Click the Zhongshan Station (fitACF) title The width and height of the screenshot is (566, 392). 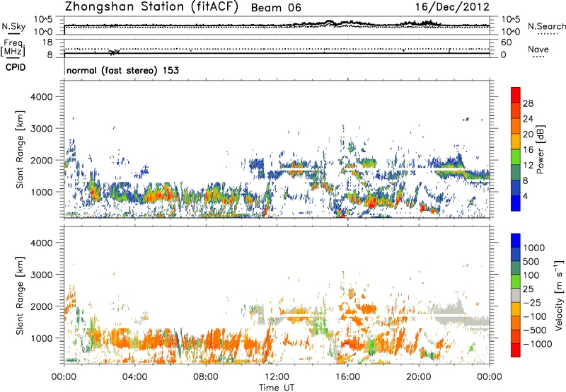151,7
